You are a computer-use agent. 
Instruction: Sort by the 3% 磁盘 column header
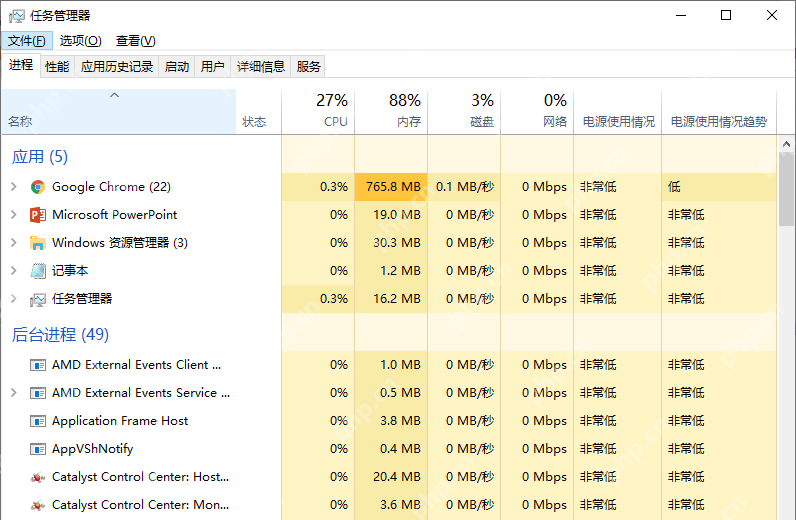coord(464,112)
